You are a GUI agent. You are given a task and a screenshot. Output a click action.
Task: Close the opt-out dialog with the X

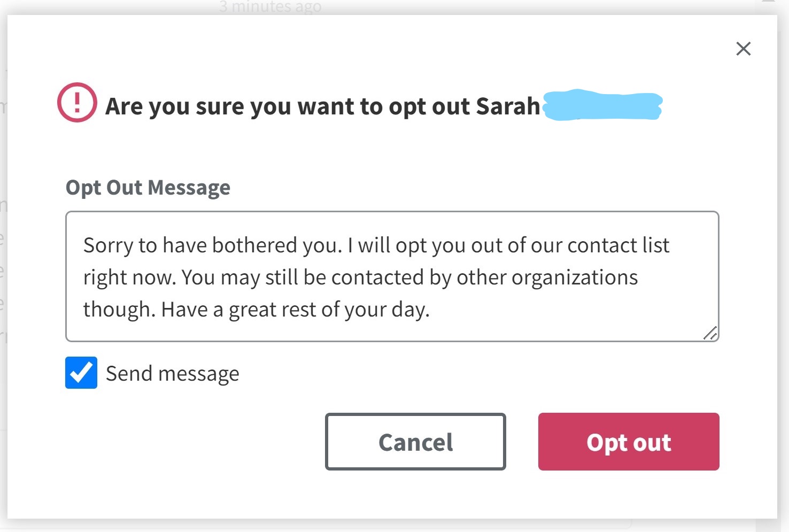[x=743, y=49]
